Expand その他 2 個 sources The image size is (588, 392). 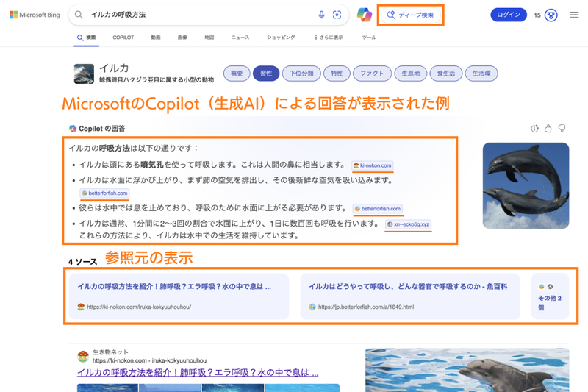coord(550,296)
